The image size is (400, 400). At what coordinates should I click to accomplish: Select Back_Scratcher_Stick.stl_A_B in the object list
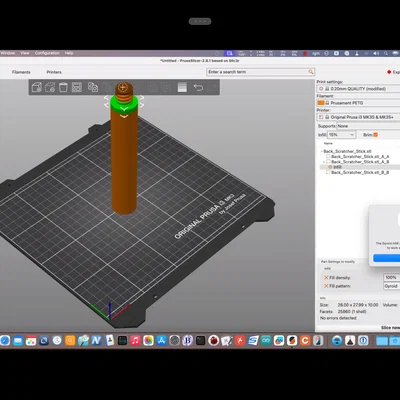coord(360,162)
